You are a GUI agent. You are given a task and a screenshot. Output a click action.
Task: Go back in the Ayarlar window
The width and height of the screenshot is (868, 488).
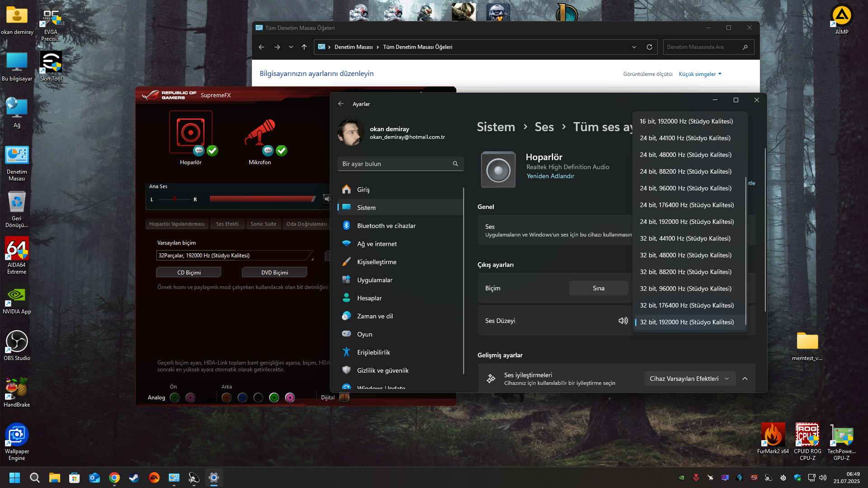(x=341, y=104)
